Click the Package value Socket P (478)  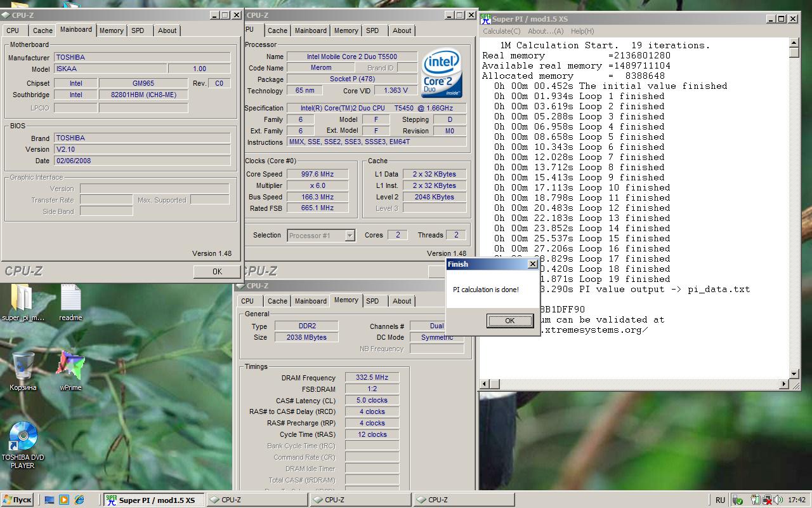pos(352,79)
